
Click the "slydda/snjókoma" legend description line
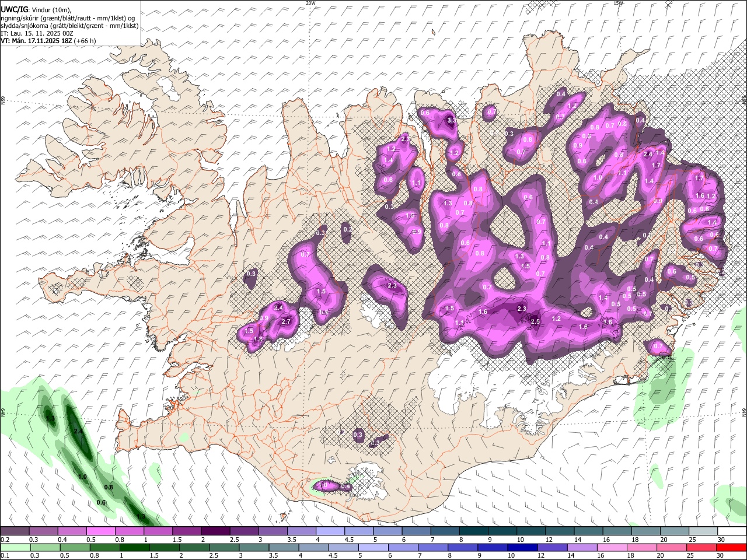(69, 26)
